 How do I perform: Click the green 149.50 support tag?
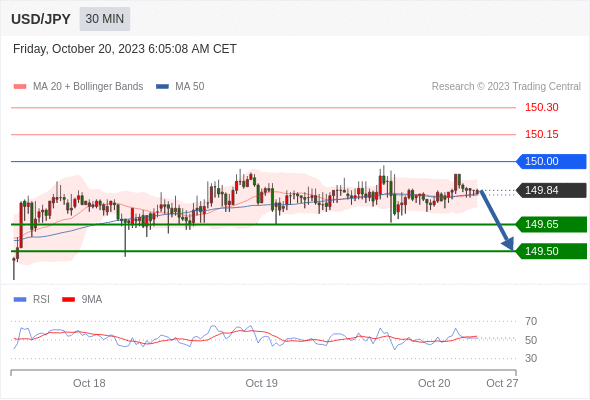(551, 251)
